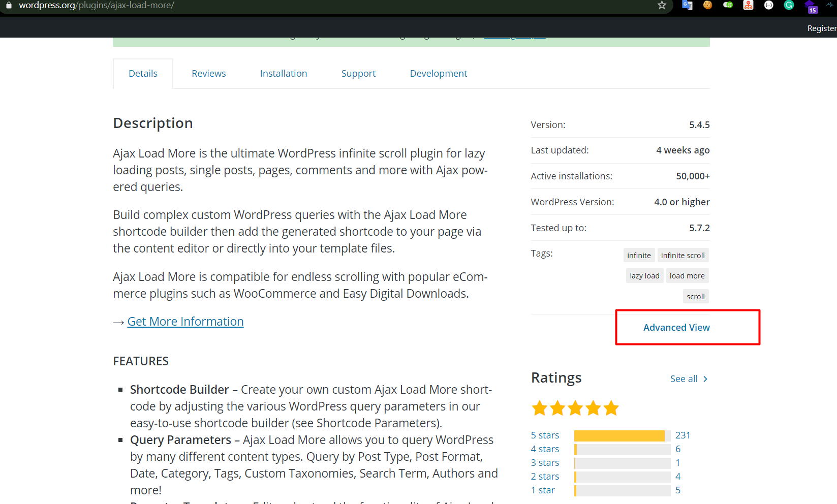The image size is (837, 504).
Task: Open See all ratings
Action: (x=684, y=379)
